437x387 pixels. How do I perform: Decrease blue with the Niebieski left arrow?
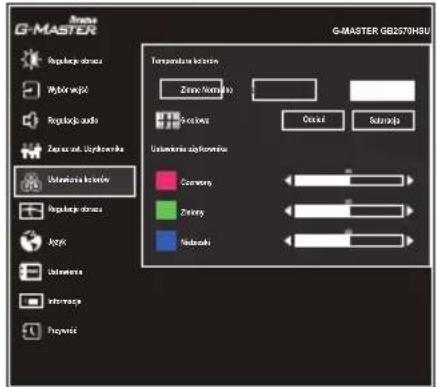point(288,241)
